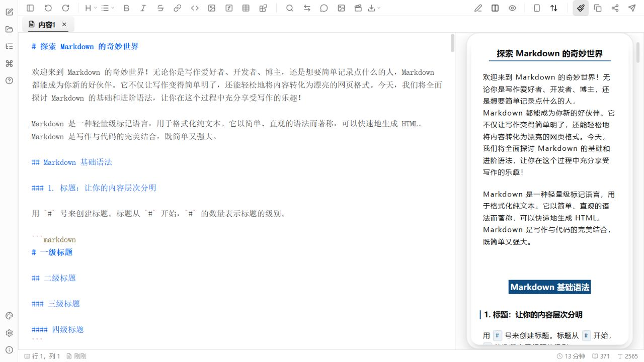
Task: Open the folder file browser in sidebar
Action: point(9,29)
